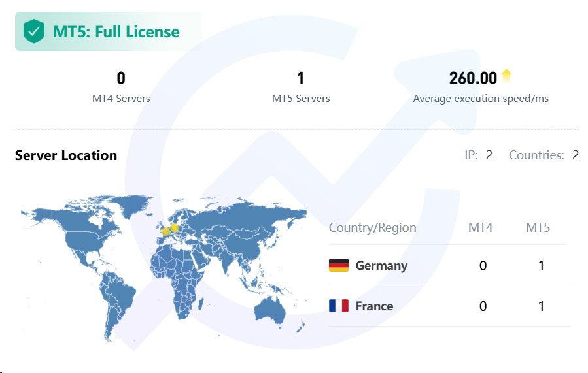
Task: Click the MT5 column header in table
Action: pyautogui.click(x=538, y=227)
